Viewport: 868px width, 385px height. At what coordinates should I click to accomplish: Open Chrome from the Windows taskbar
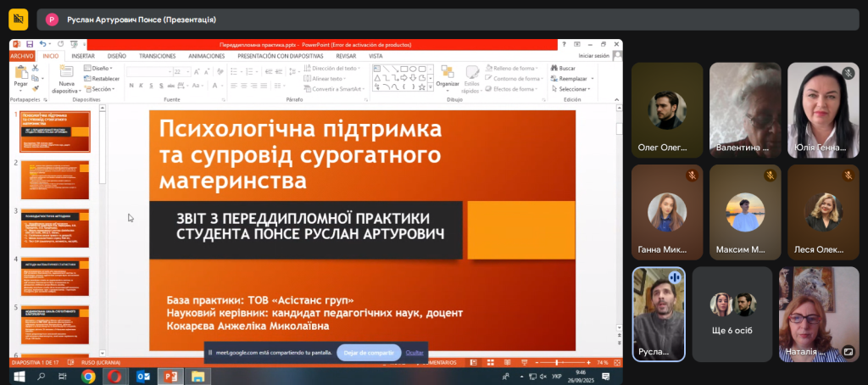click(x=88, y=376)
